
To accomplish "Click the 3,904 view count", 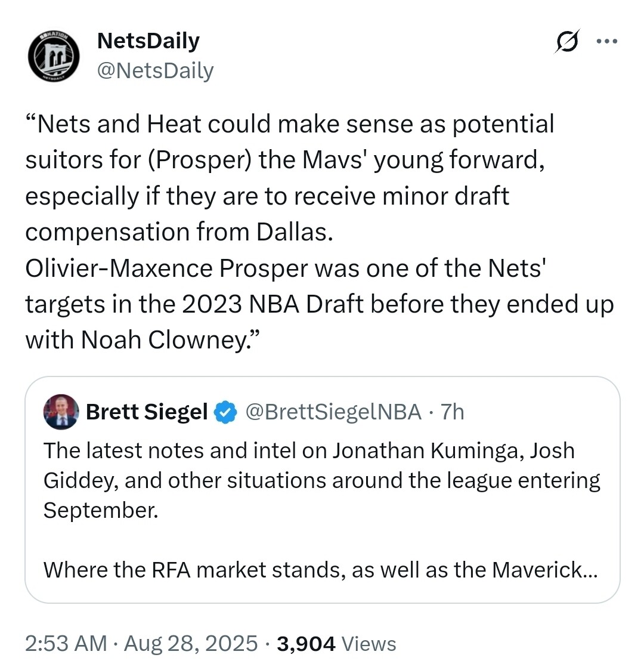I will pos(306,644).
